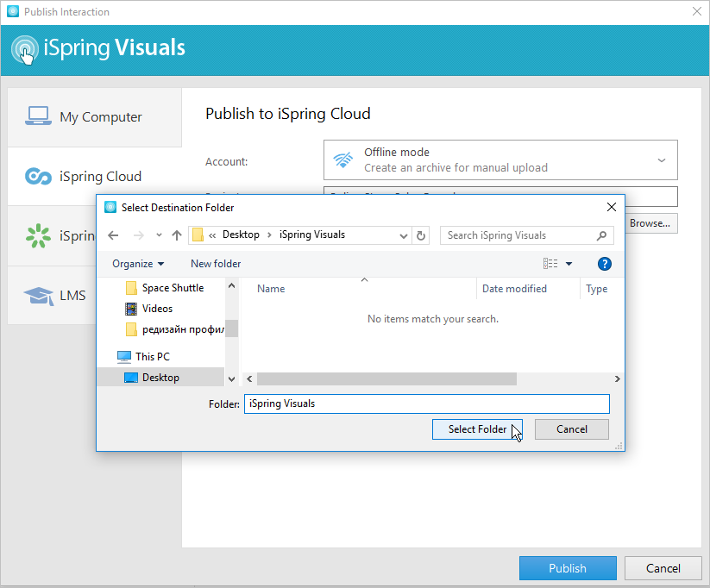Click the search magnifier icon

click(x=601, y=235)
